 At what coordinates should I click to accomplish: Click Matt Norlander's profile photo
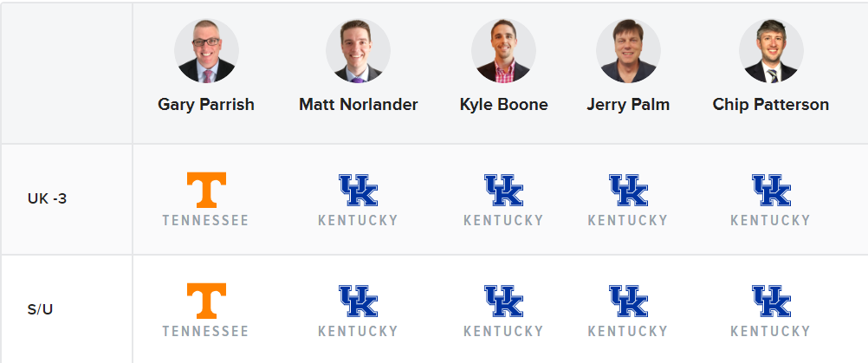358,51
